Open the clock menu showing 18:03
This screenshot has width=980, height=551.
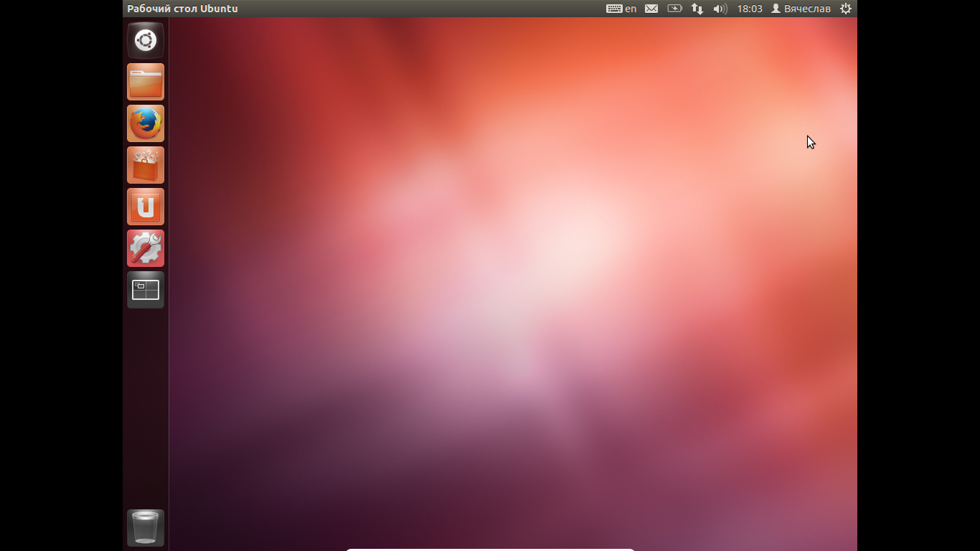tap(750, 9)
